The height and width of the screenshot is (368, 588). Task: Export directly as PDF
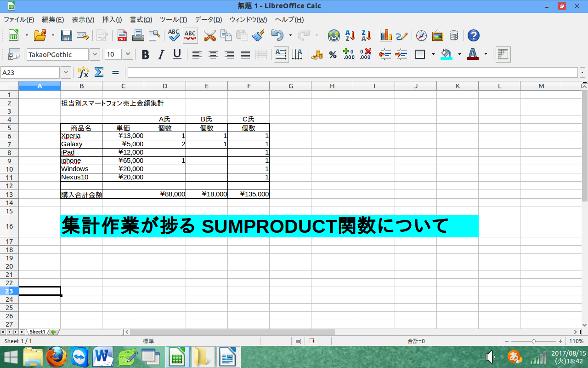tap(122, 35)
